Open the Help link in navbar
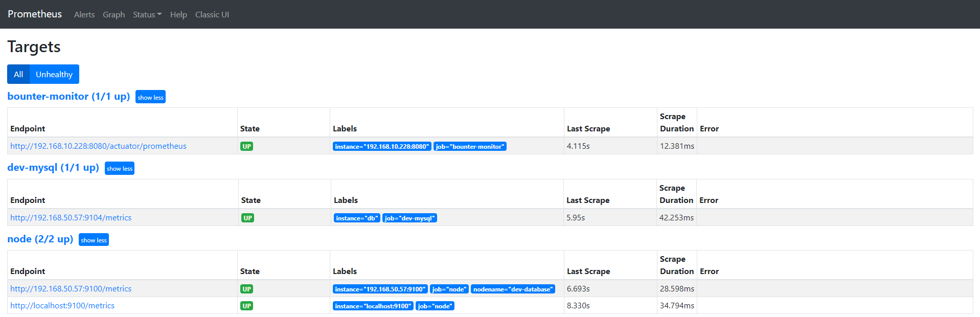Screen dimensions: 980x317 pos(178,15)
